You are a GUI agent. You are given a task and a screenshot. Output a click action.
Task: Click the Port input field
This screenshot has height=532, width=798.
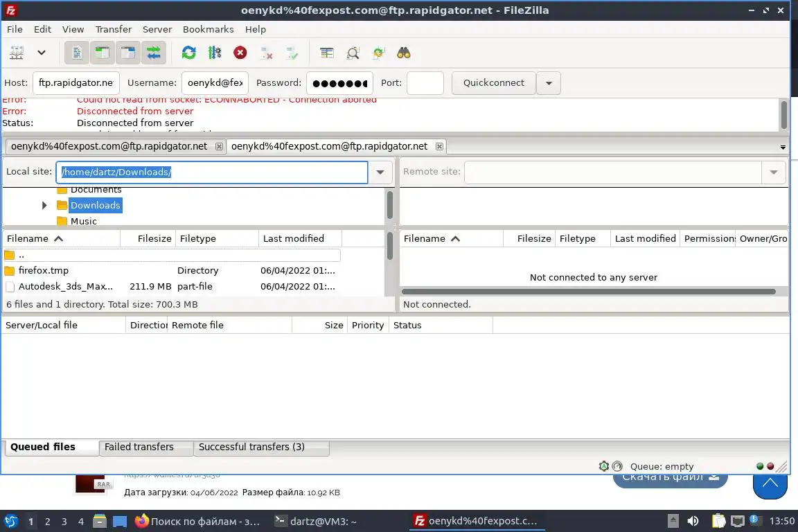(425, 82)
